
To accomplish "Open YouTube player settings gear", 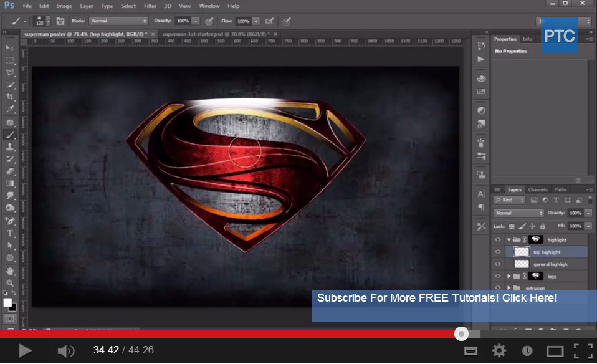I will tap(499, 351).
